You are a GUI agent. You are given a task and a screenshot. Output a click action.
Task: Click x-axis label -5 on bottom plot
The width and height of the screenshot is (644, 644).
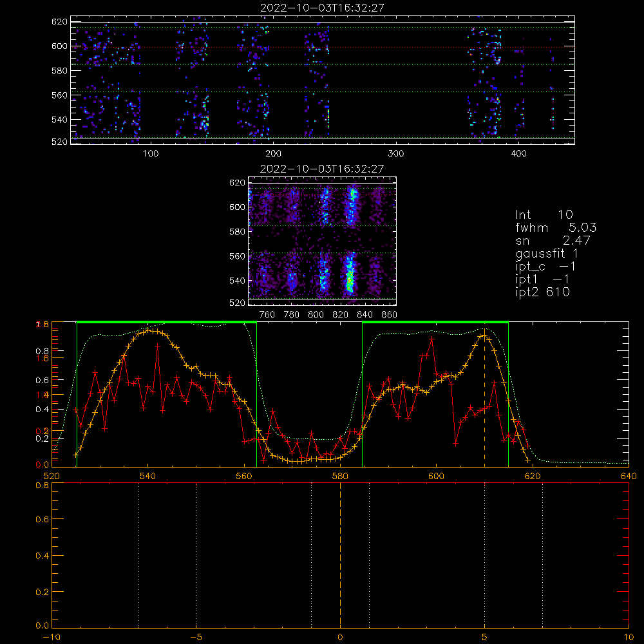click(196, 638)
